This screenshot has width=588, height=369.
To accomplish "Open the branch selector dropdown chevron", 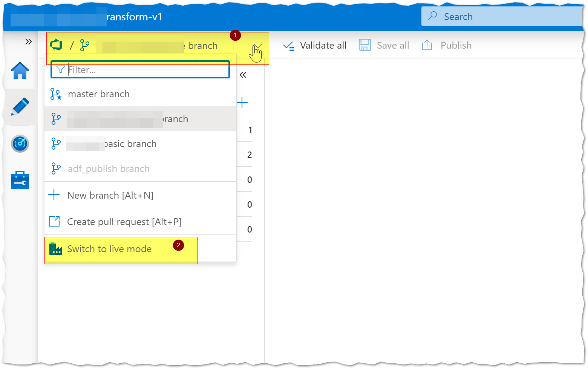I will 257,47.
